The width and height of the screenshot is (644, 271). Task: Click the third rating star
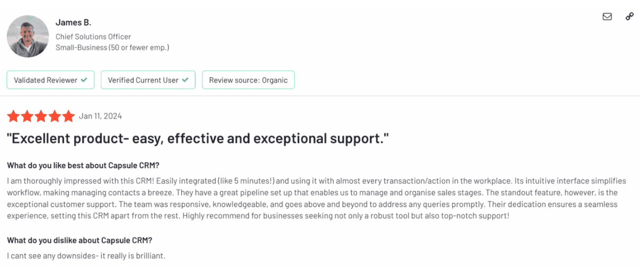click(x=41, y=116)
